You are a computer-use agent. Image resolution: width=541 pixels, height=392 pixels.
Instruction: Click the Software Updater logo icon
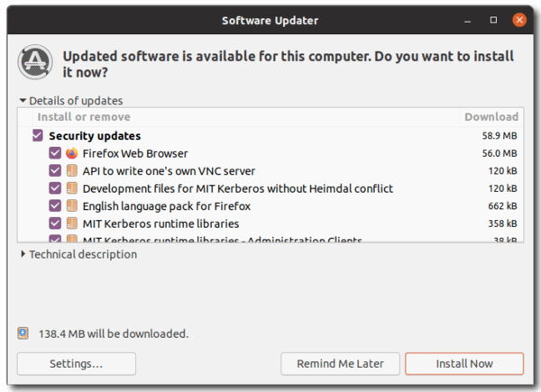click(x=35, y=61)
